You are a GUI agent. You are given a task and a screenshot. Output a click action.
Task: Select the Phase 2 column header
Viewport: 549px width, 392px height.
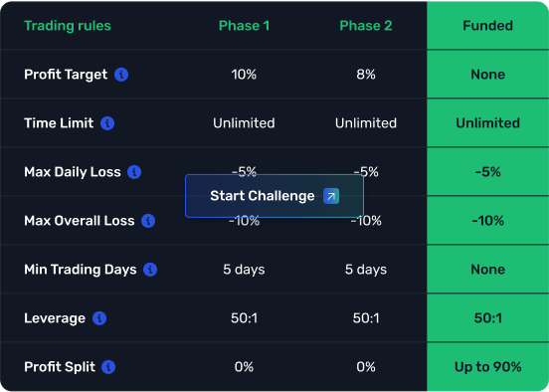tap(366, 26)
